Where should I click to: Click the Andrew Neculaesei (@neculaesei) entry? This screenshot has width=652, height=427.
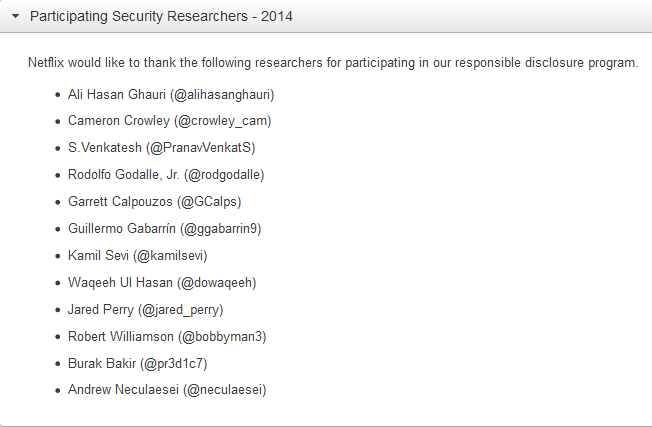pos(167,390)
